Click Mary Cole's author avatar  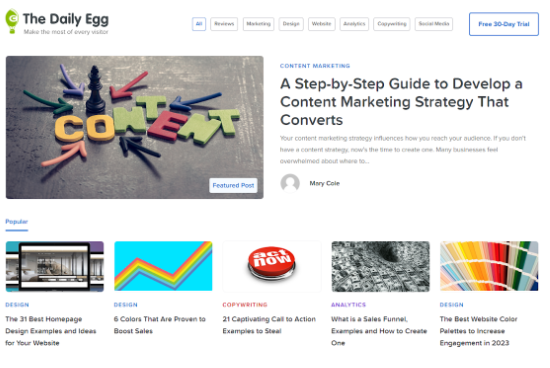290,183
